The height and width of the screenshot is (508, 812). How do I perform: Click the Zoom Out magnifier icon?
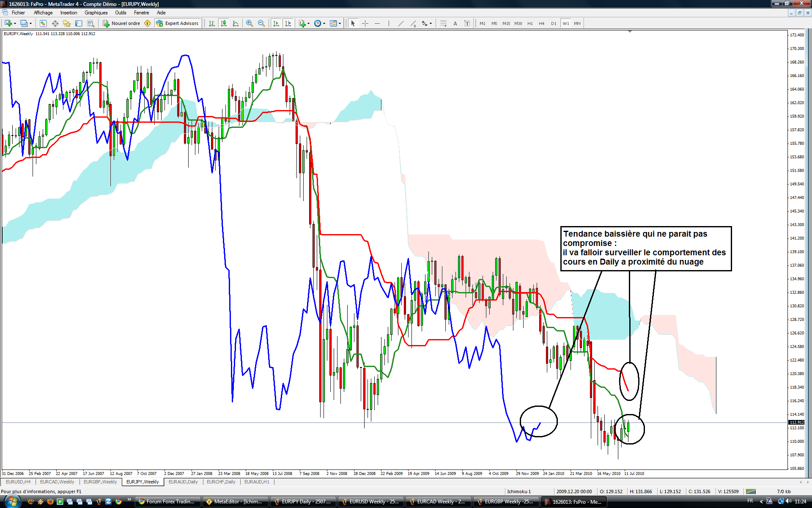[261, 23]
